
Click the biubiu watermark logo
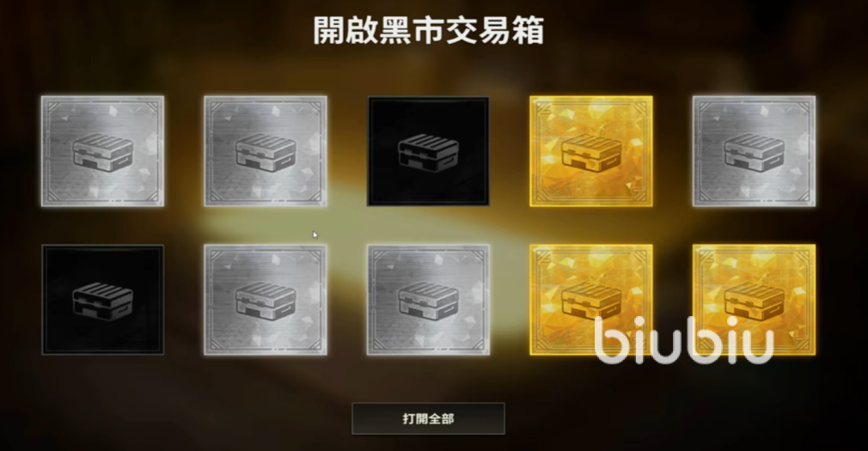click(684, 340)
